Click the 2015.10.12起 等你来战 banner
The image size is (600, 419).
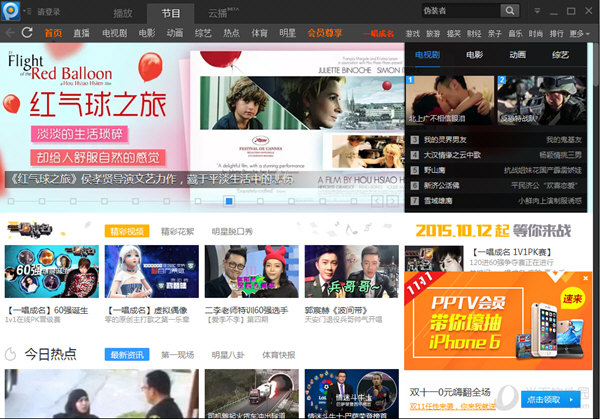point(493,230)
